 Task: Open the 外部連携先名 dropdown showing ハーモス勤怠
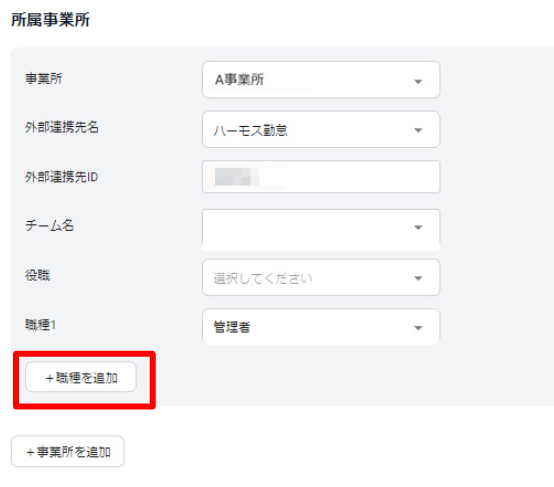tap(321, 129)
